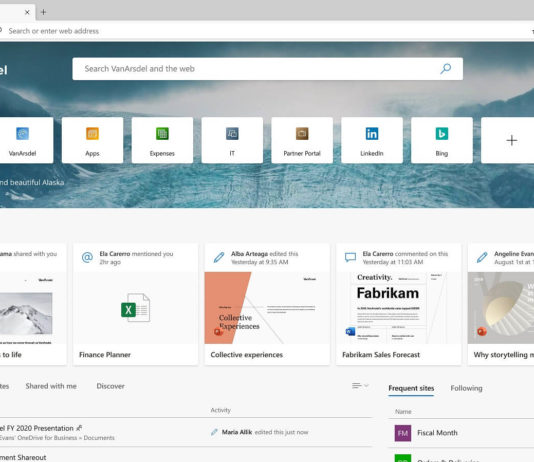Click Maria Allik edited this just now text

point(265,432)
